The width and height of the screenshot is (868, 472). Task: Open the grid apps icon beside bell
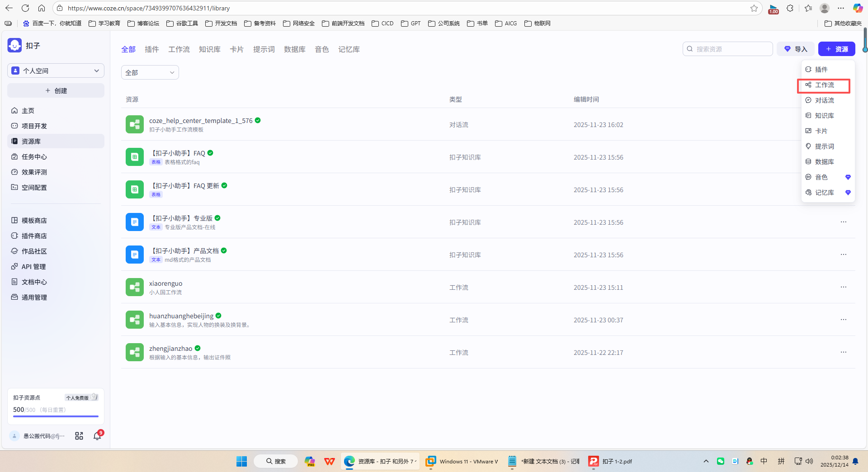pyautogui.click(x=79, y=436)
